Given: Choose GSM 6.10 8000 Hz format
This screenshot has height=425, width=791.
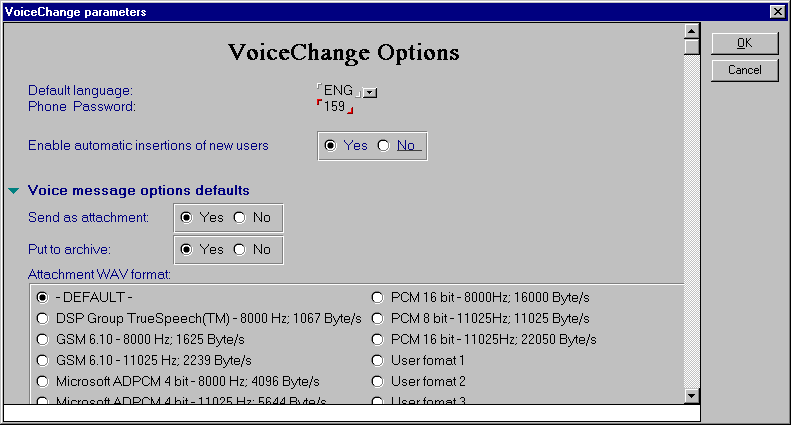Looking at the screenshot, I should pos(42,340).
